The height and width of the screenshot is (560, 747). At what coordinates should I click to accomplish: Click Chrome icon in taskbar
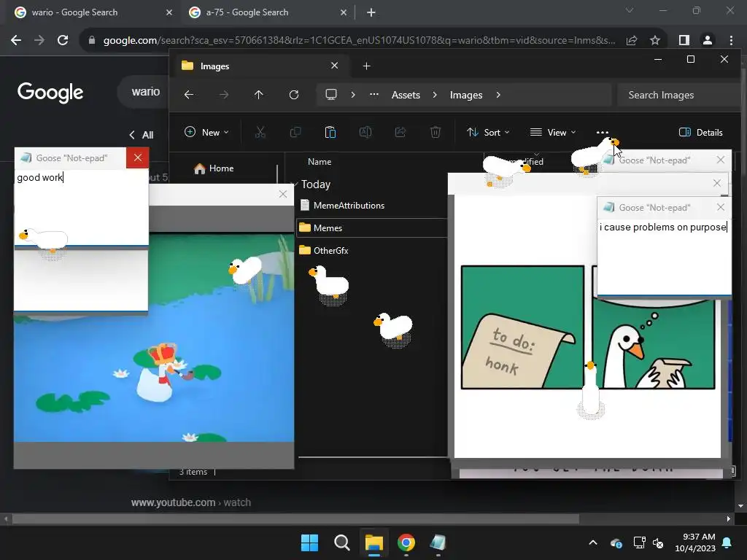pyautogui.click(x=406, y=542)
